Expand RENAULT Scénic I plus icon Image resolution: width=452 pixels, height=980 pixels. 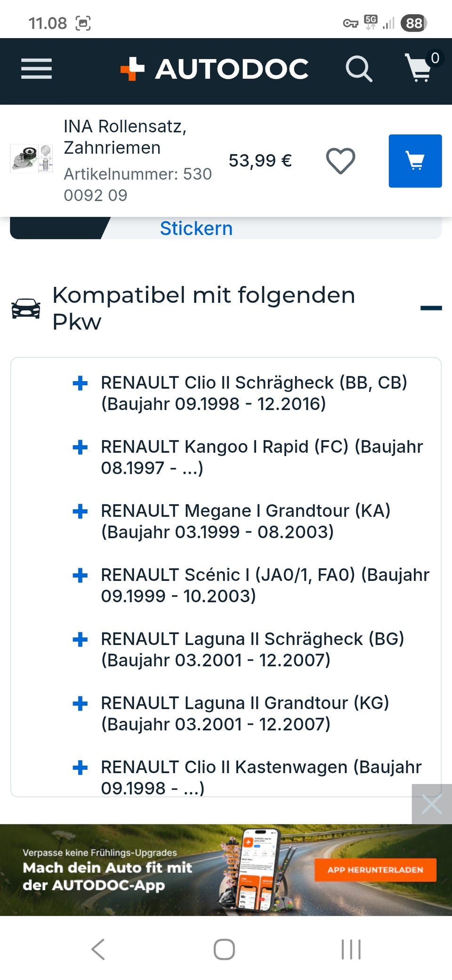click(80, 575)
